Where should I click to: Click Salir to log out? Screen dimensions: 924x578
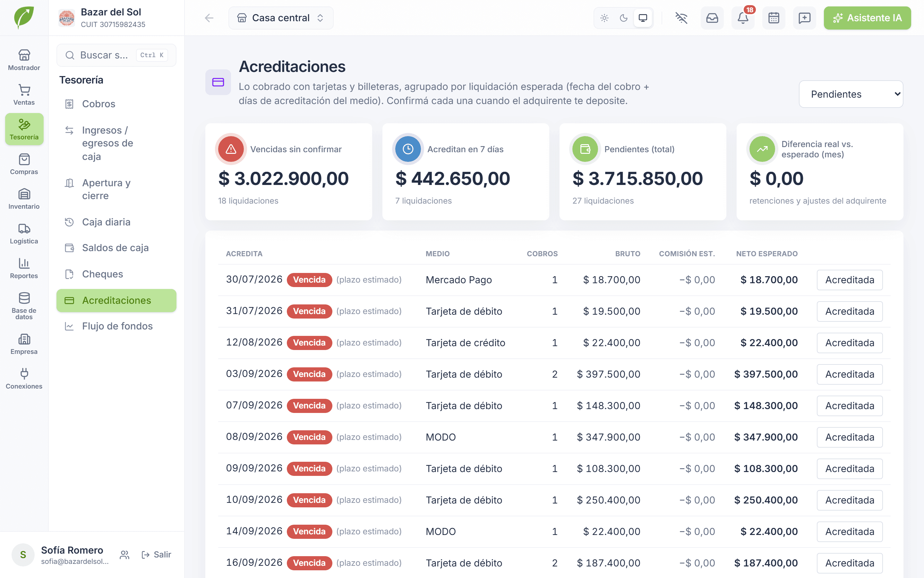click(156, 555)
